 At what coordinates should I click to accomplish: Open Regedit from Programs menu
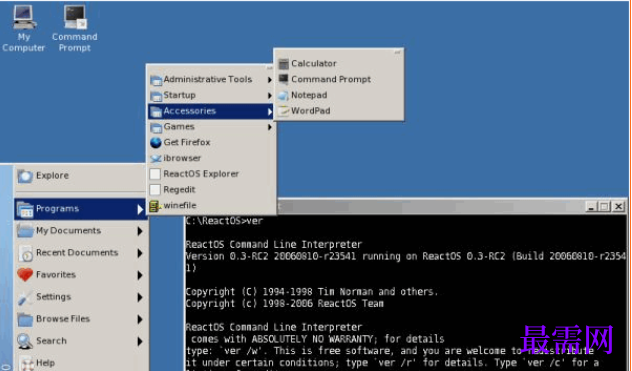(x=211, y=190)
